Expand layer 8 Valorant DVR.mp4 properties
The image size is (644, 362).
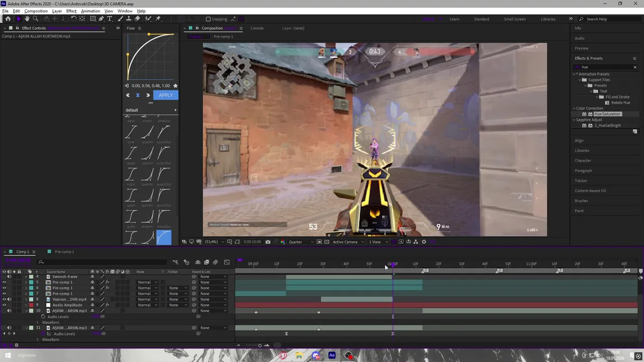coord(26,300)
